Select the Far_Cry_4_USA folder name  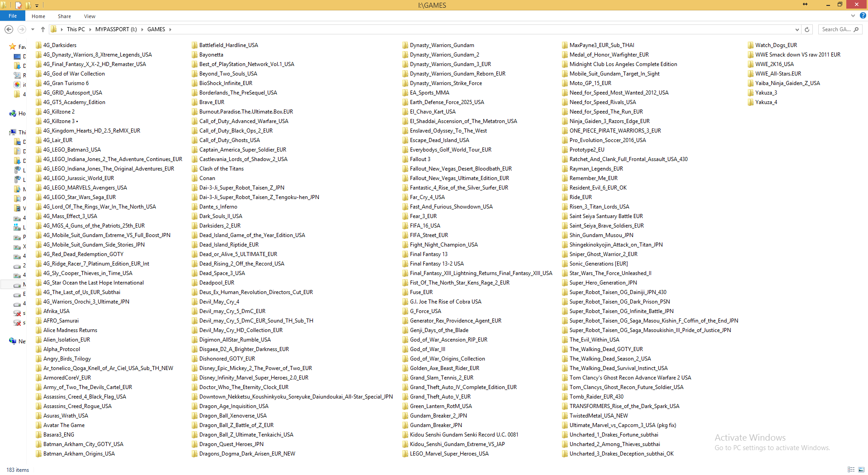pos(428,197)
